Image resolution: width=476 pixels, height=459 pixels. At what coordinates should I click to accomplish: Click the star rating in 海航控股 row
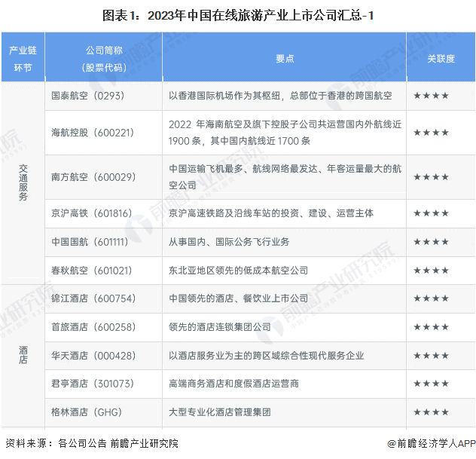click(x=431, y=133)
